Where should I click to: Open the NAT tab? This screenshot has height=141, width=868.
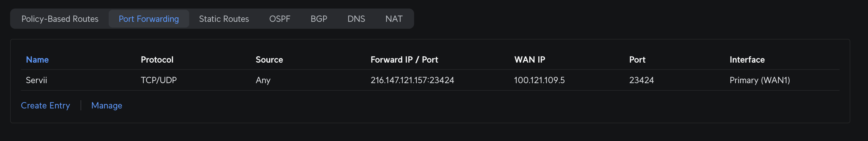[394, 19]
